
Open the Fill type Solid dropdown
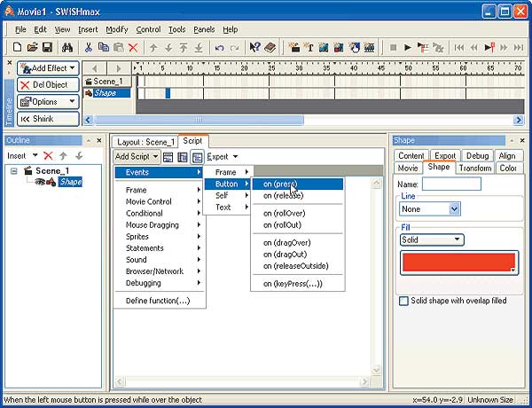[432, 239]
